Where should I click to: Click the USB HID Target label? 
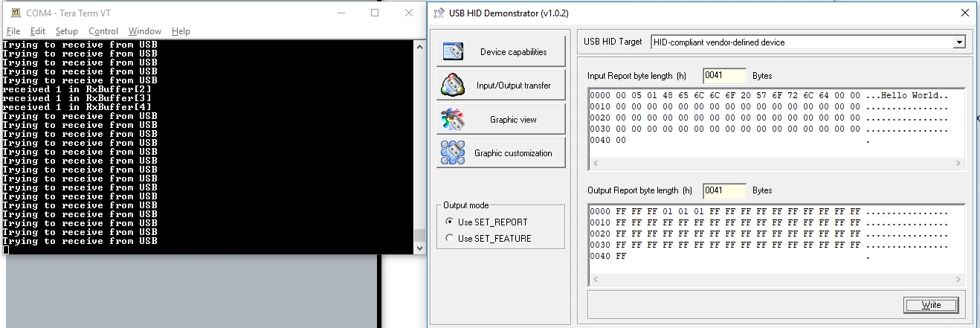click(x=613, y=42)
